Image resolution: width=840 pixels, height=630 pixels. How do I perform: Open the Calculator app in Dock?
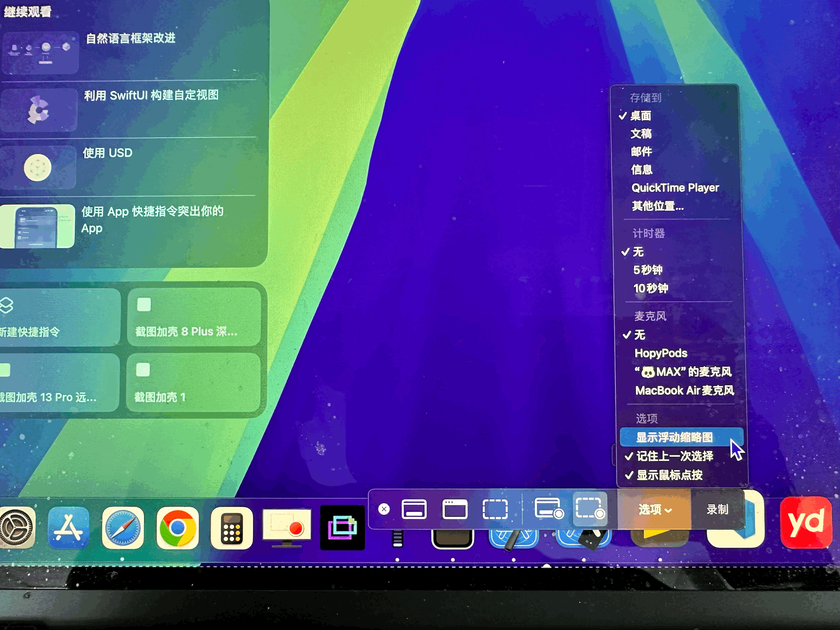232,528
